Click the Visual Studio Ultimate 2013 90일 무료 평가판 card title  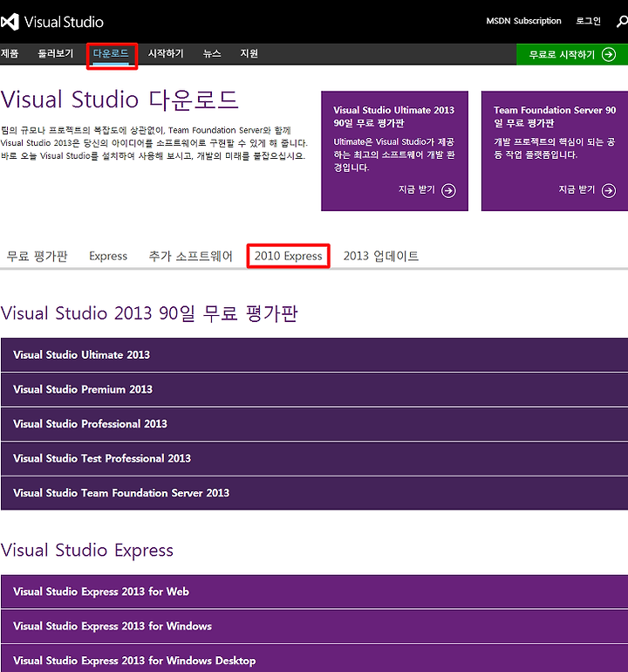pyautogui.click(x=393, y=117)
